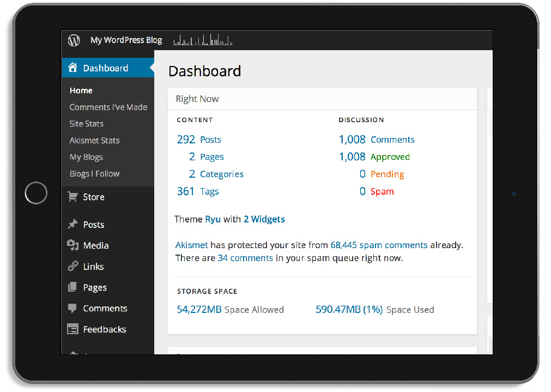Click the Feedbacks form icon
Image resolution: width=551 pixels, height=392 pixels.
(x=72, y=329)
